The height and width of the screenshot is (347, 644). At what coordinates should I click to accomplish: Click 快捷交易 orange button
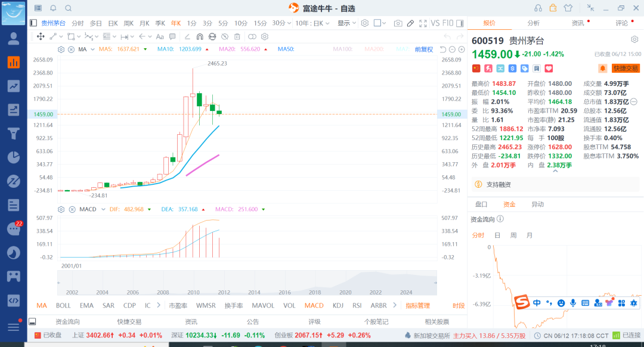click(x=626, y=68)
